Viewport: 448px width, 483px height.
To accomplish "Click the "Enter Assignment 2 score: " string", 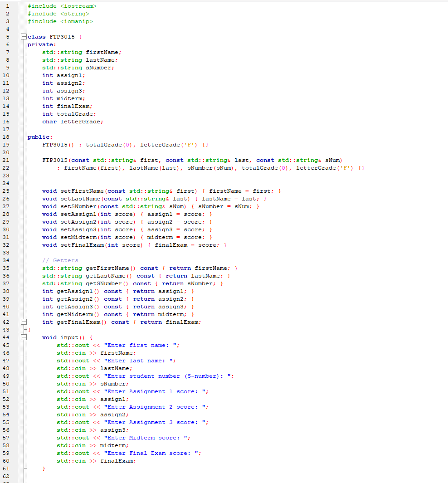I will coord(154,407).
